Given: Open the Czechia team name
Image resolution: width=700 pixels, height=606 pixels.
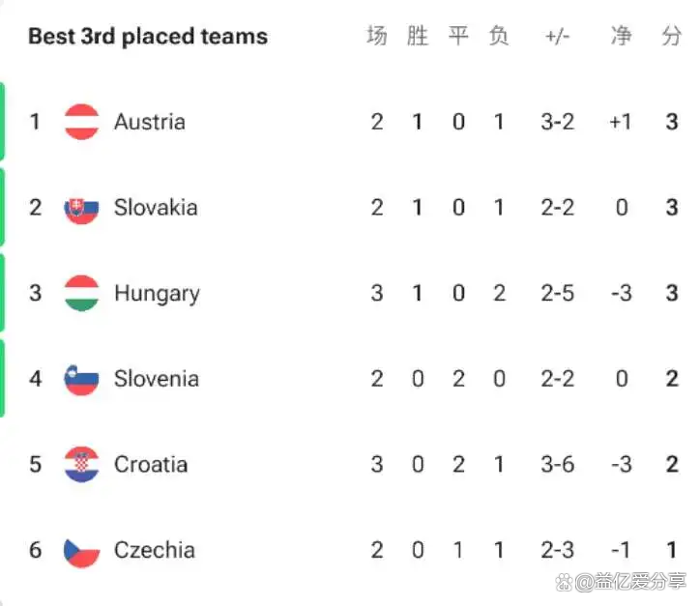Looking at the screenshot, I should [155, 550].
